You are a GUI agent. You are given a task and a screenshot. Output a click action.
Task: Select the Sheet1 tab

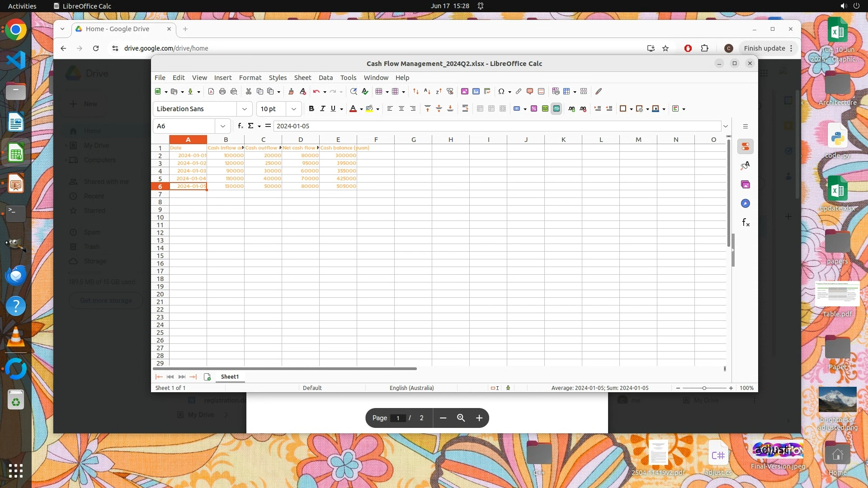coord(230,377)
